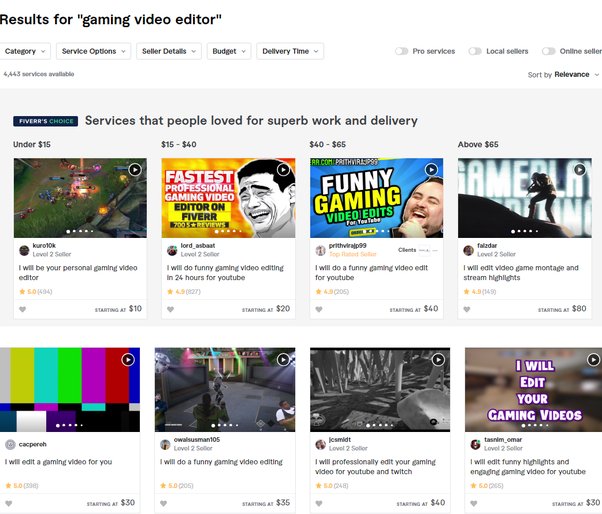Open the seller name owaisusman105
This screenshot has height=514, width=602.
[x=197, y=440]
